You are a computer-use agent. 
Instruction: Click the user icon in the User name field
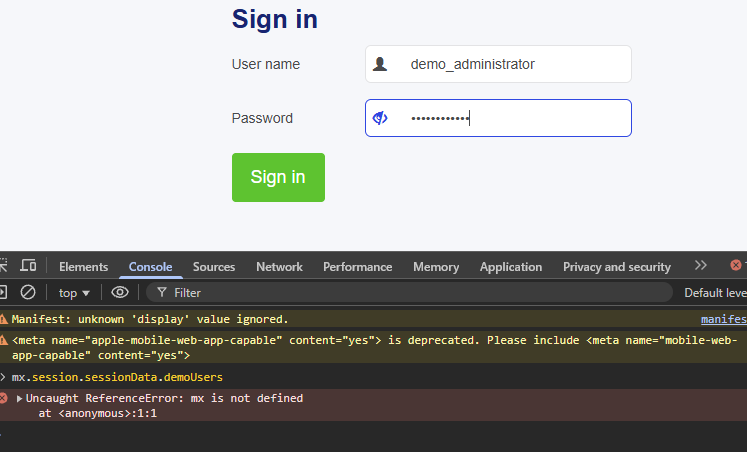(380, 64)
